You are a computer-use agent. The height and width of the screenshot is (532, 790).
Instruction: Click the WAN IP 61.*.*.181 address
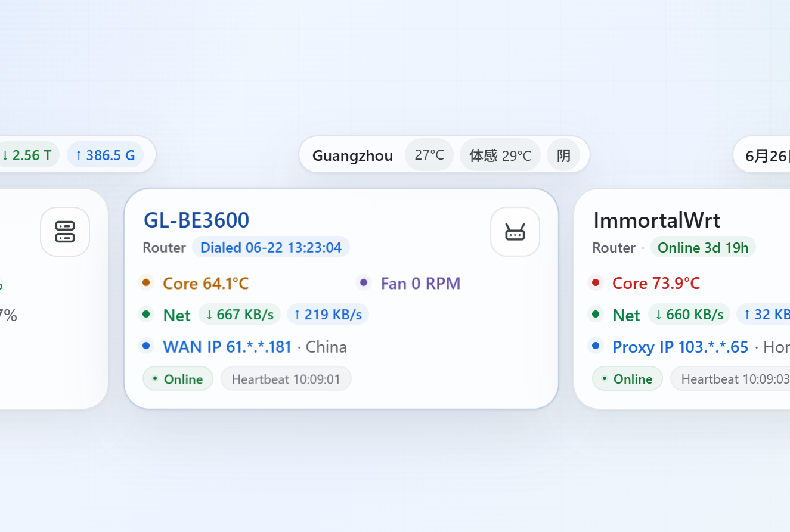227,347
